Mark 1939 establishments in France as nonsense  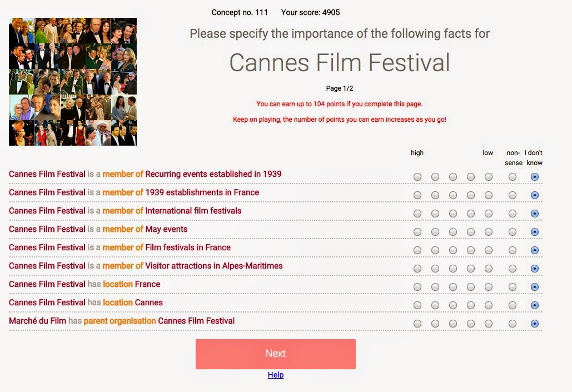(x=513, y=195)
